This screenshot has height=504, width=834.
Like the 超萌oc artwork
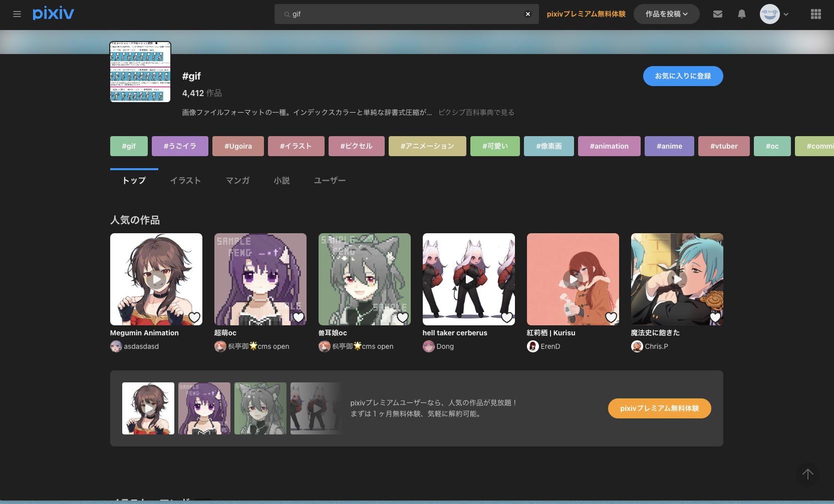tap(299, 317)
